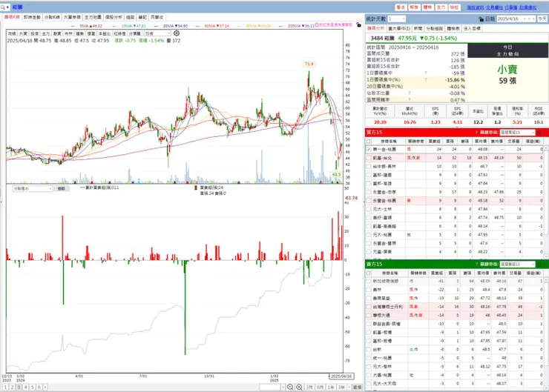Zoom out the chart with minus magnifier
The width and height of the screenshot is (549, 392).
(x=290, y=387)
